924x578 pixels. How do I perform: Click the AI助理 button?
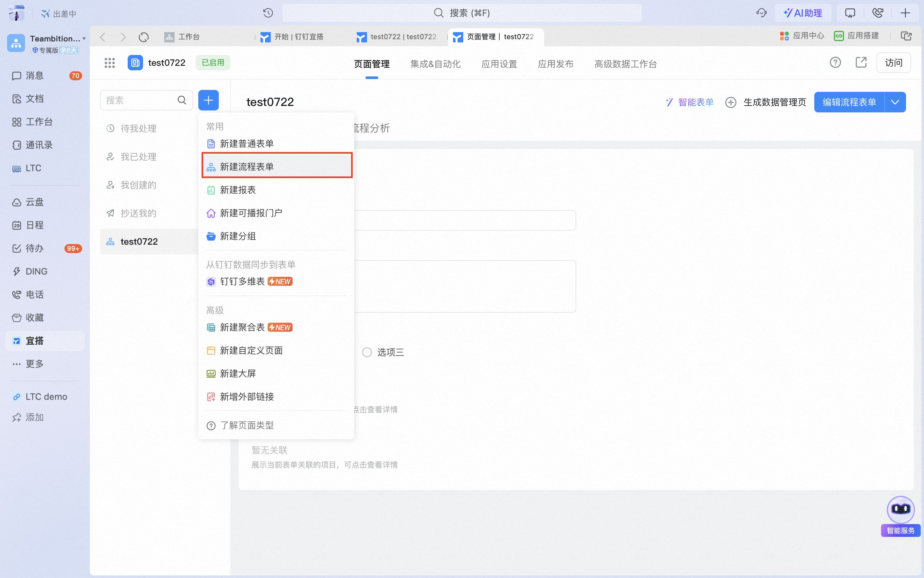pyautogui.click(x=803, y=13)
